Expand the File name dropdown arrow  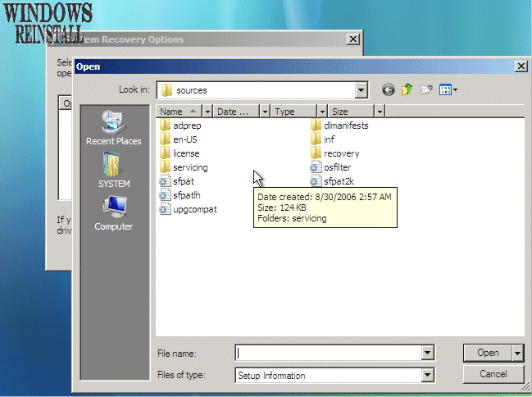427,353
